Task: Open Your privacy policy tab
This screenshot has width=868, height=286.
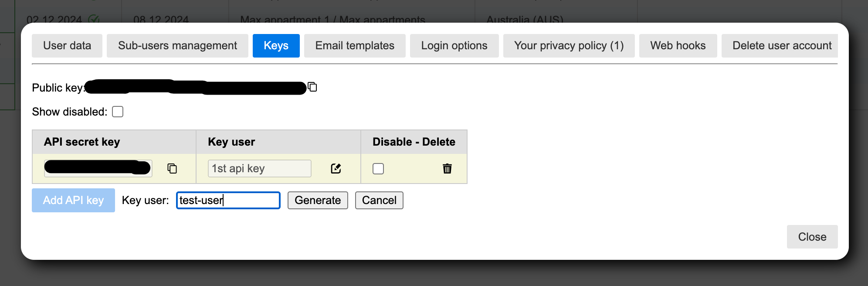Action: [569, 46]
